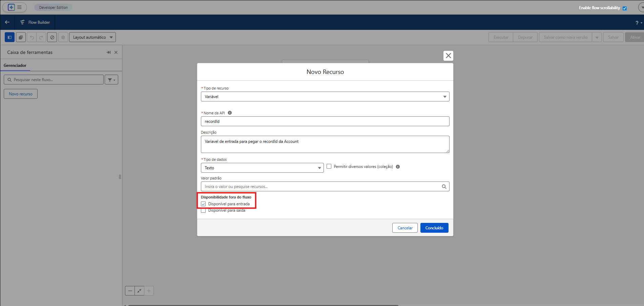Open the copy elements tool in the toolbar
The width and height of the screenshot is (644, 306).
[21, 37]
